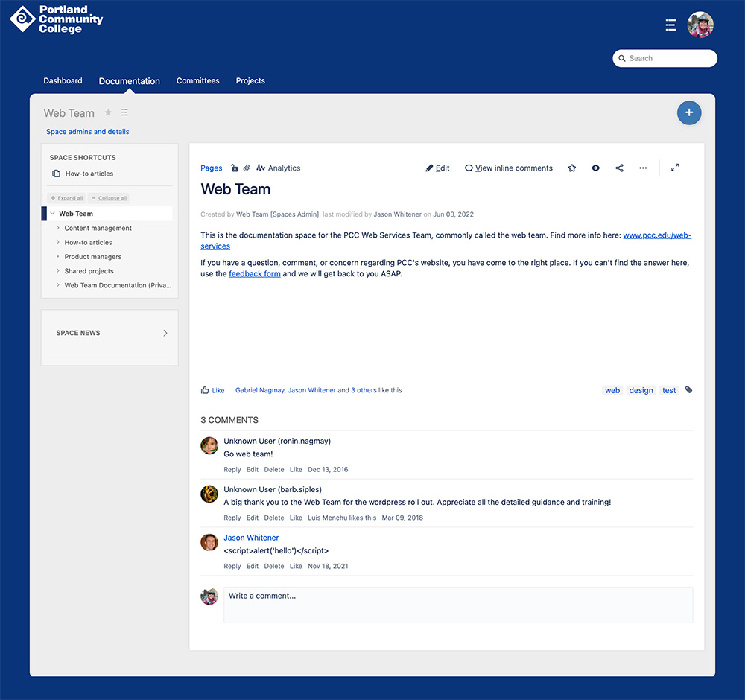The height and width of the screenshot is (700, 745).
Task: Watch this page using the eye icon
Action: [595, 168]
